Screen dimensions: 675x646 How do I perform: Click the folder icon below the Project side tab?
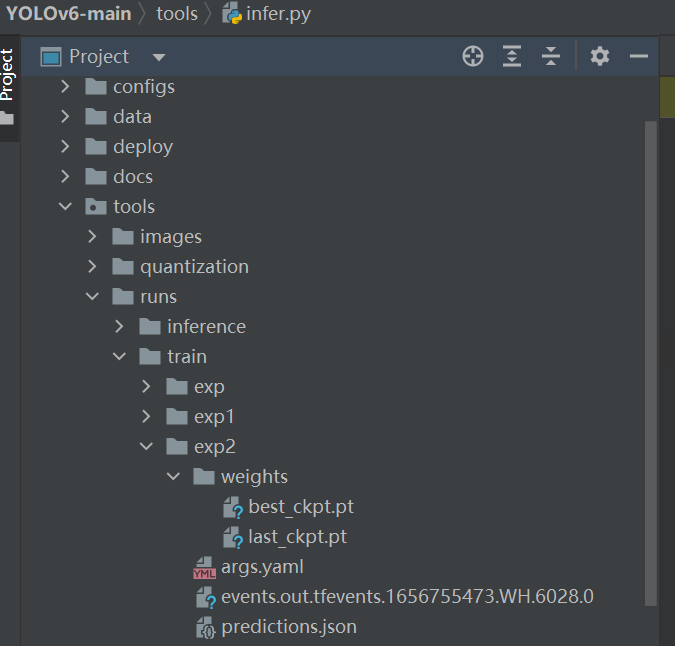(7, 118)
